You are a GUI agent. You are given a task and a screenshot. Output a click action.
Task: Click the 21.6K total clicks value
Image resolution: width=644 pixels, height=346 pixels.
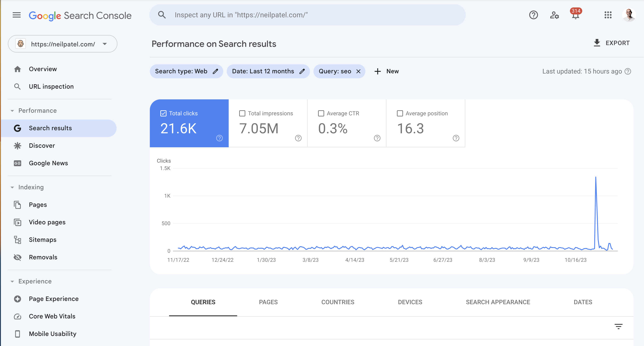point(179,129)
